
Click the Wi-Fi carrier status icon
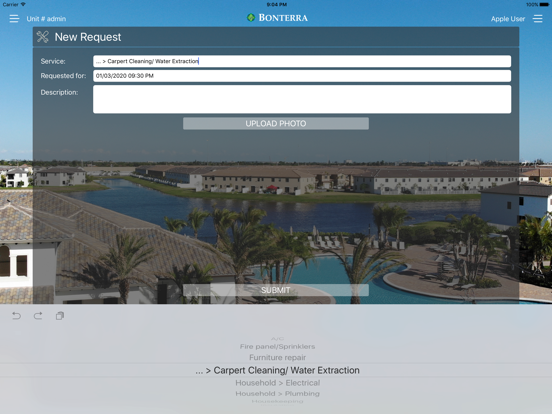(23, 5)
